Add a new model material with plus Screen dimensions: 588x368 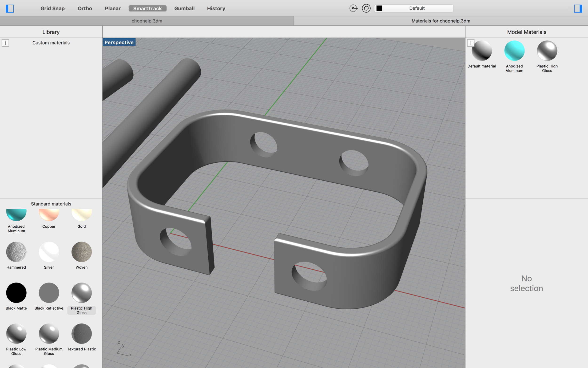(x=471, y=43)
